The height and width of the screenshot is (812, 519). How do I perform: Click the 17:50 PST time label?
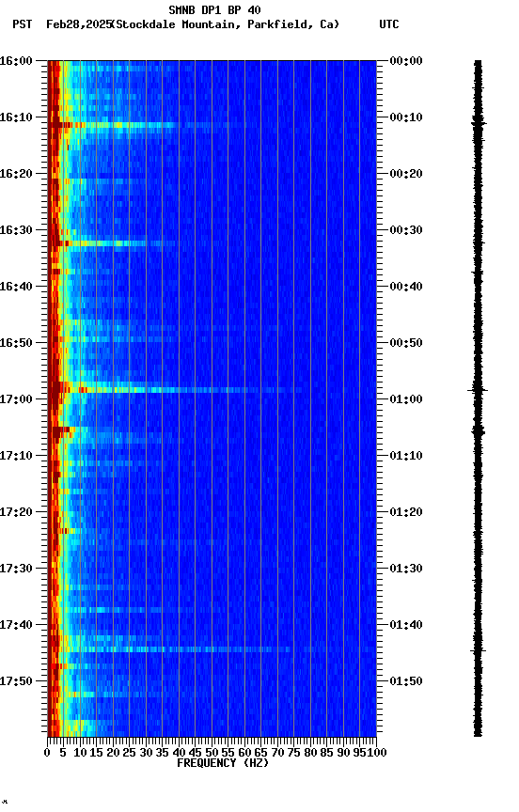tap(16, 681)
